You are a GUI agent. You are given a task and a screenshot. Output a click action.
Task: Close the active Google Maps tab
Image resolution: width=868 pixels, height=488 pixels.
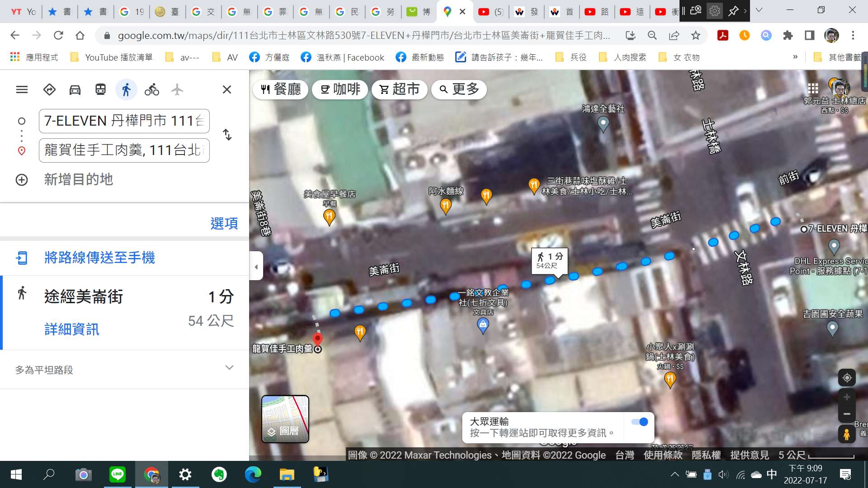tap(462, 12)
